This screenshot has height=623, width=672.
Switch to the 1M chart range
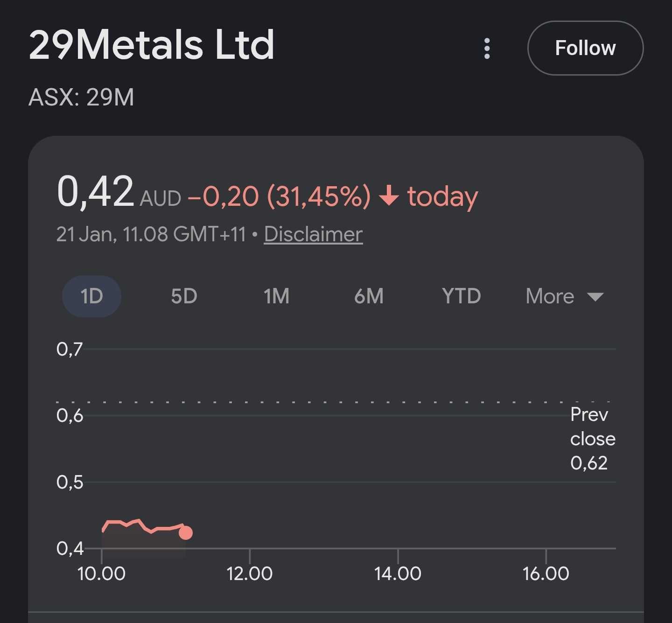[x=276, y=296]
